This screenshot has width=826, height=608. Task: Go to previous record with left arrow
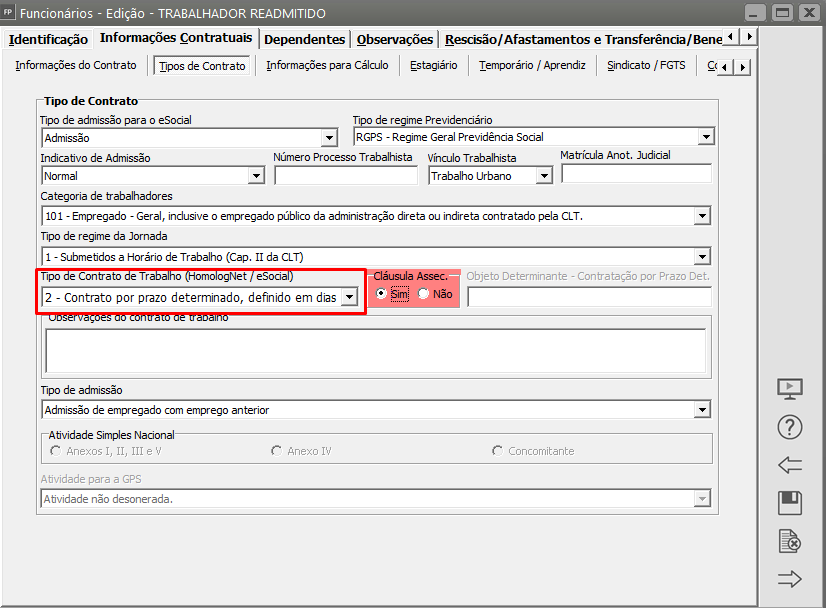[x=790, y=465]
